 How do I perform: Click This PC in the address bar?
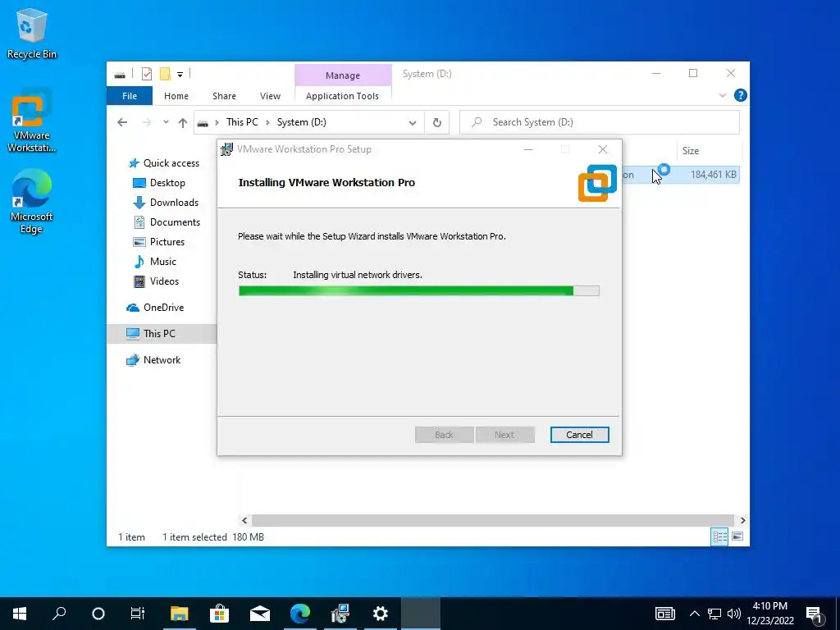point(242,122)
